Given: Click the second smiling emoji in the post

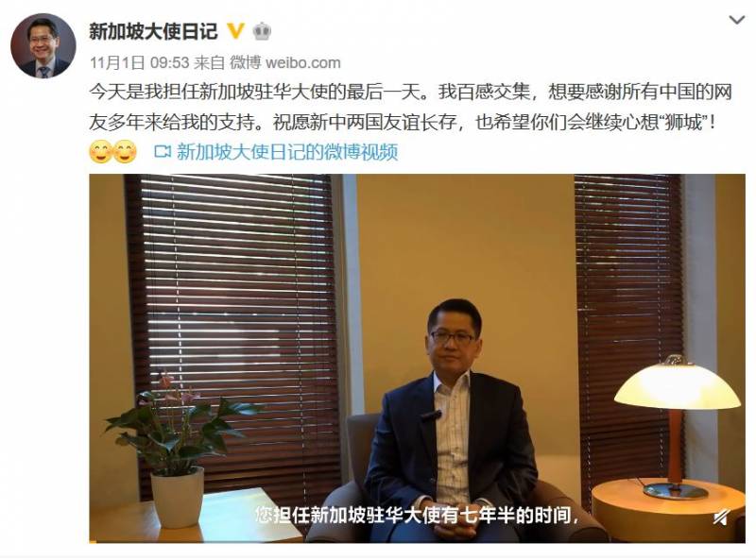Looking at the screenshot, I should [125, 152].
